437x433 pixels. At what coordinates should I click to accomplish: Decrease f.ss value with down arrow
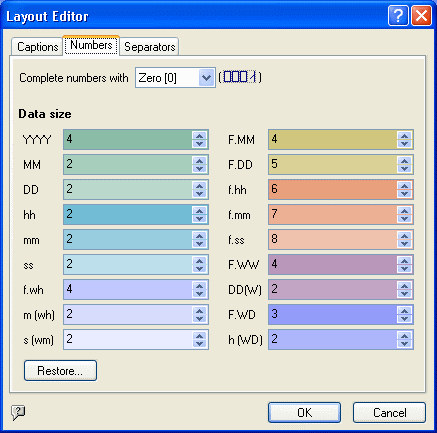click(x=405, y=243)
